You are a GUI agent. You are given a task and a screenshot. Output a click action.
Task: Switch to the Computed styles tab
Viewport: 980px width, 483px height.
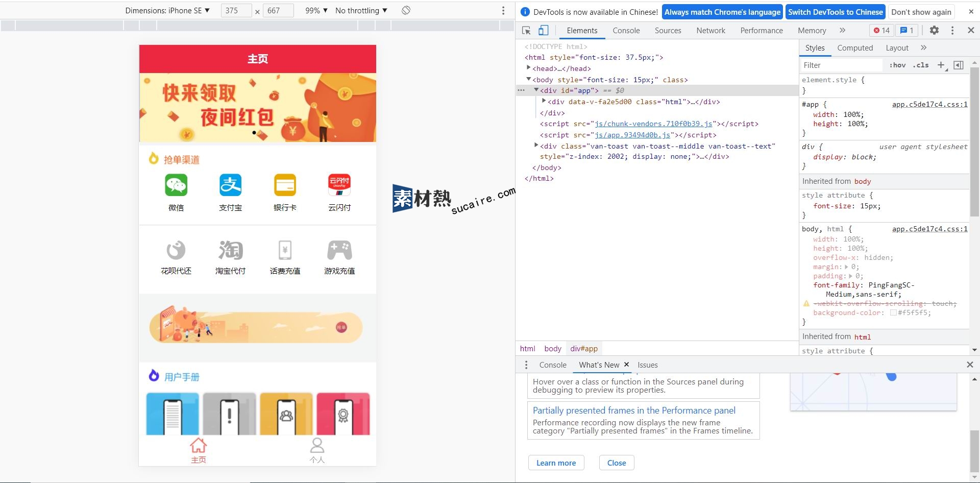click(x=855, y=48)
